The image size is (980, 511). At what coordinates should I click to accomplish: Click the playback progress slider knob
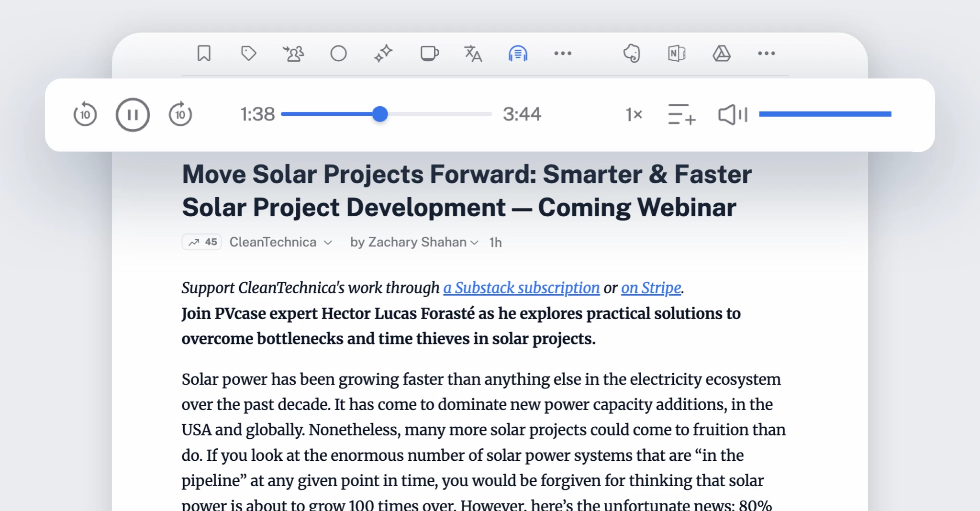(x=380, y=114)
